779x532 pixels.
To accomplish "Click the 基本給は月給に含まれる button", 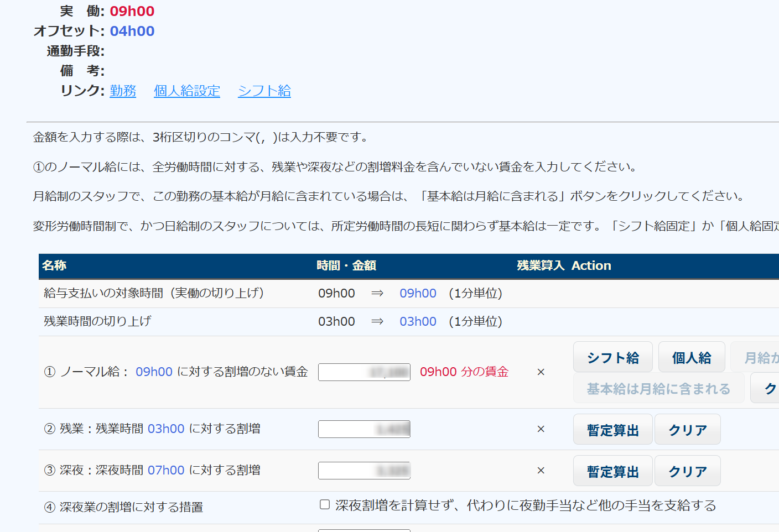I will point(658,389).
